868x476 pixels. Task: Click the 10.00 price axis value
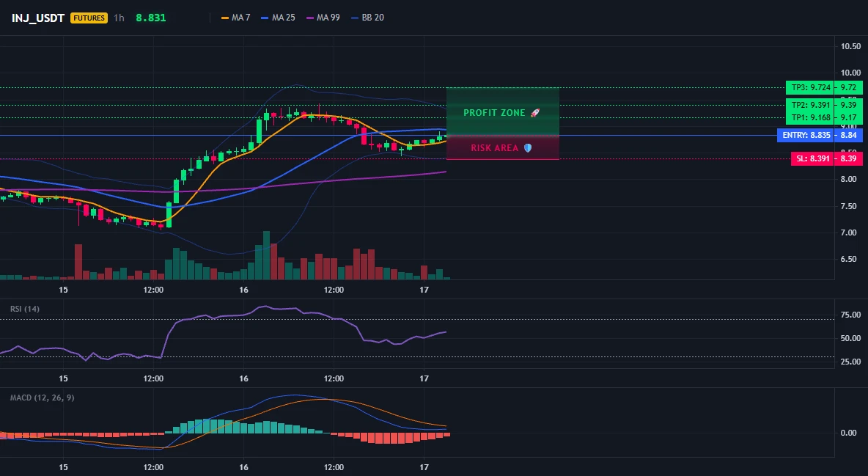pyautogui.click(x=850, y=73)
